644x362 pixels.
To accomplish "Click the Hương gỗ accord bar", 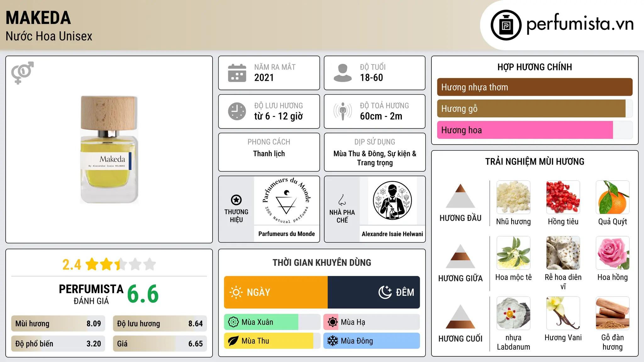I will click(x=535, y=108).
